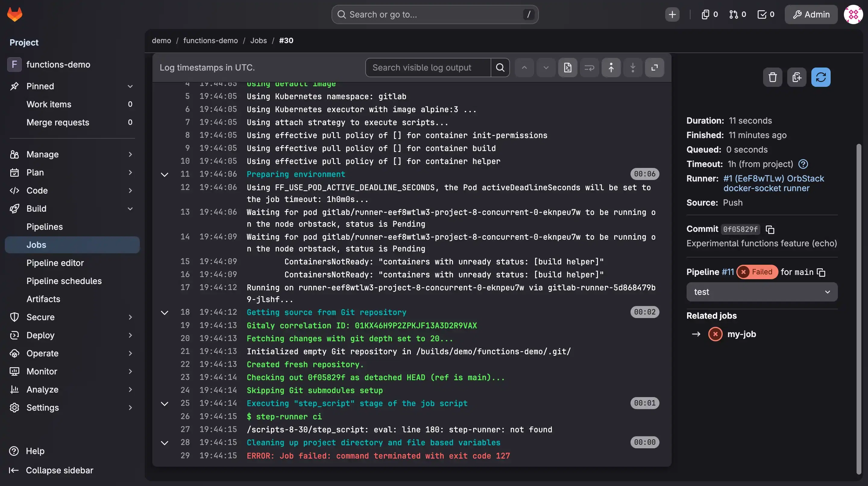Screen dimensions: 868x486
Task: Show the raw job log
Action: 568,68
